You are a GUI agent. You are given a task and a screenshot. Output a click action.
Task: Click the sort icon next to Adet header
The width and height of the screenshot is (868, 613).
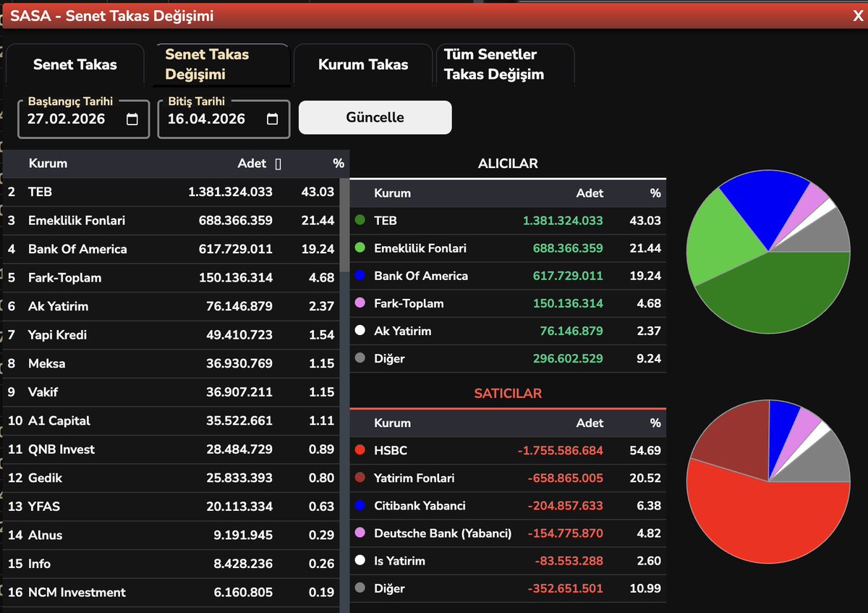coord(278,164)
